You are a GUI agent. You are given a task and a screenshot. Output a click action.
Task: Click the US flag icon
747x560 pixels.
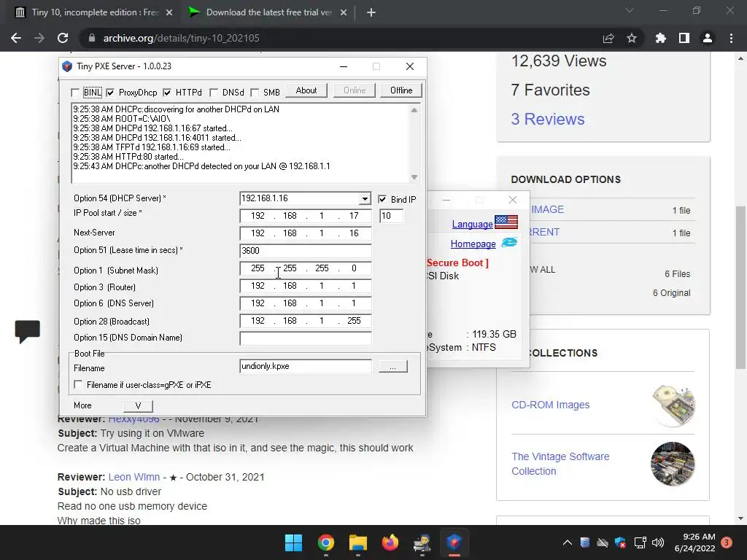coord(506,222)
